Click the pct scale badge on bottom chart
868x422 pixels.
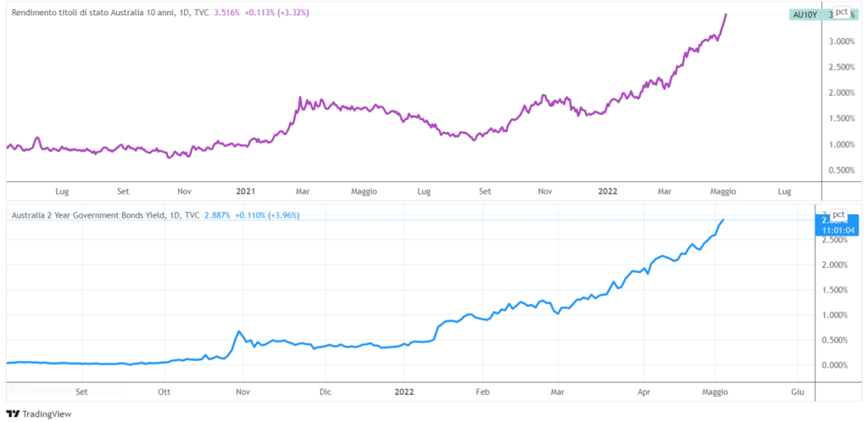click(840, 215)
